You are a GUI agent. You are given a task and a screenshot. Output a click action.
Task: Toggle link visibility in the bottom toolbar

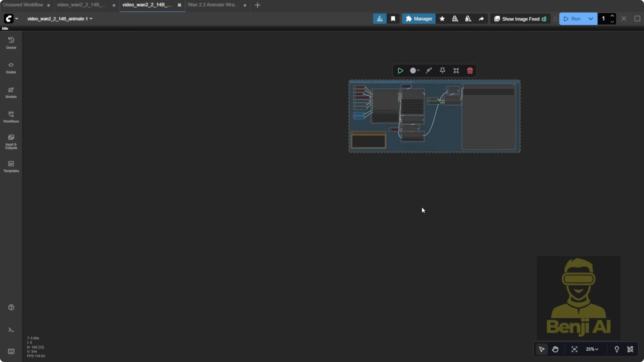pyautogui.click(x=630, y=349)
